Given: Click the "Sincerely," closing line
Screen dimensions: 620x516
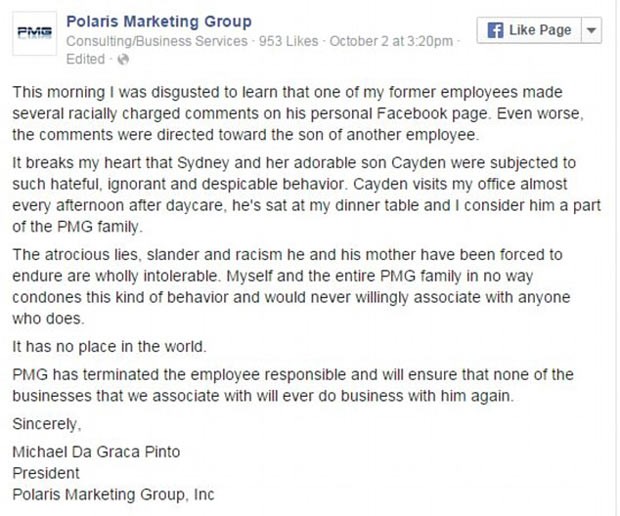Looking at the screenshot, I should tap(47, 424).
